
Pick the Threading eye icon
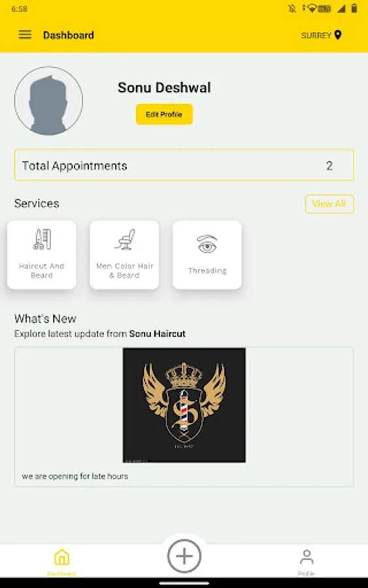(x=207, y=244)
